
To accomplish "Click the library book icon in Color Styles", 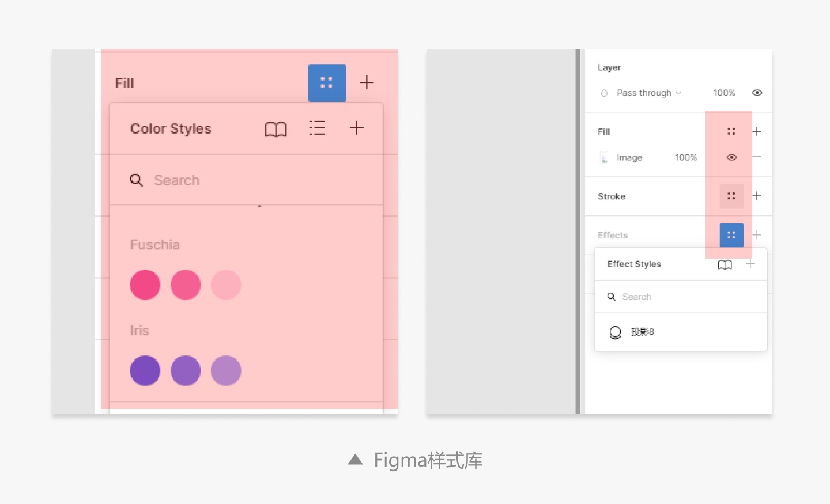I will pyautogui.click(x=276, y=128).
